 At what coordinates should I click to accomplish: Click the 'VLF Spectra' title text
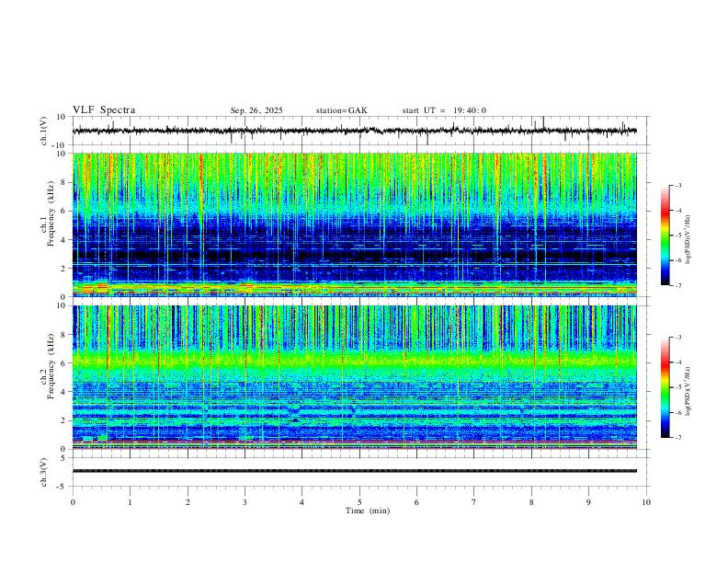tap(104, 110)
